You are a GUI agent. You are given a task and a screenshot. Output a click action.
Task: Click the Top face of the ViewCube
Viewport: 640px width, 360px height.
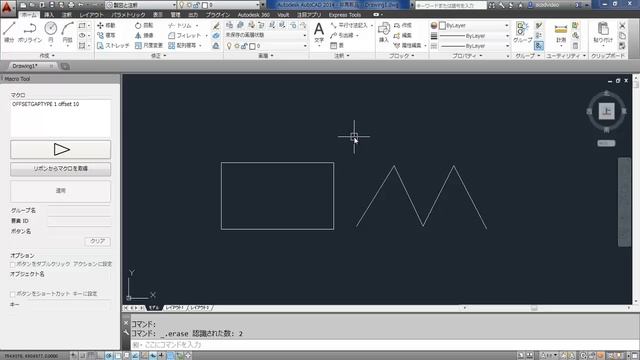click(607, 111)
